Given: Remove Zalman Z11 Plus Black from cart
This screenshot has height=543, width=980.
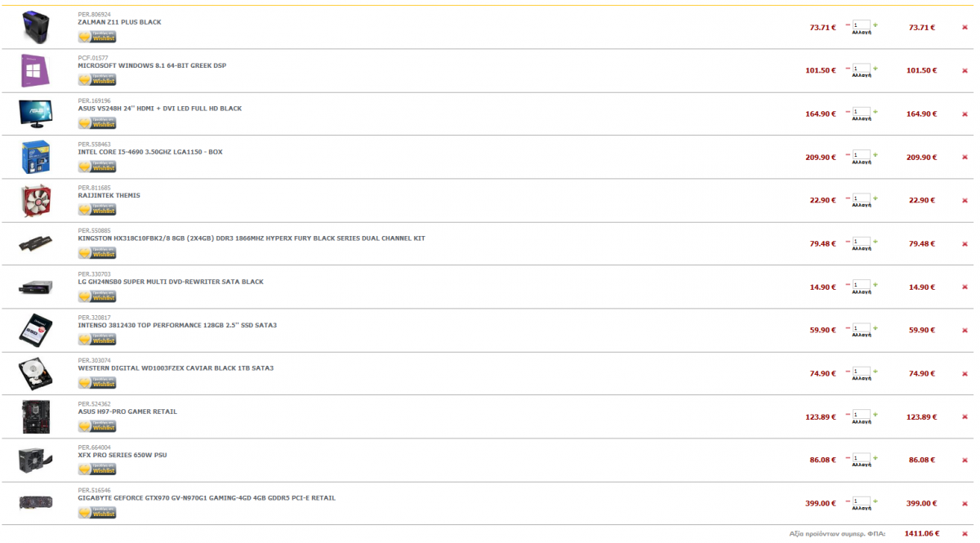Looking at the screenshot, I should (964, 28).
